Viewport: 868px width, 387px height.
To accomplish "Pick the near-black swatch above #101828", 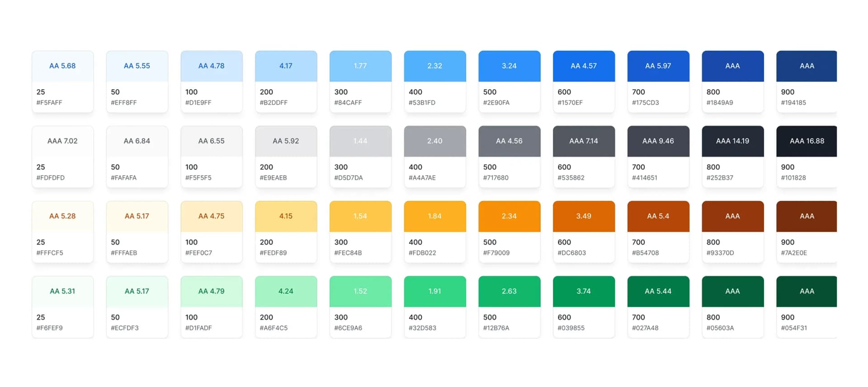I will point(807,141).
